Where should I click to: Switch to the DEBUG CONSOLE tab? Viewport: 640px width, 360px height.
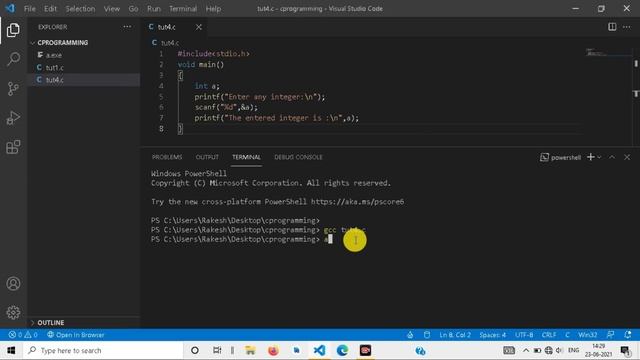tap(298, 157)
